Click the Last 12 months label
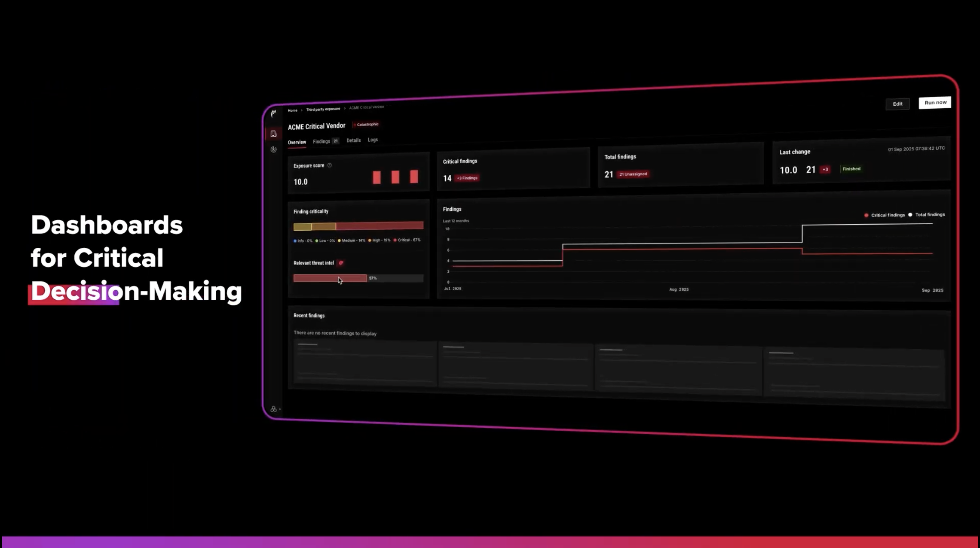 (x=456, y=221)
